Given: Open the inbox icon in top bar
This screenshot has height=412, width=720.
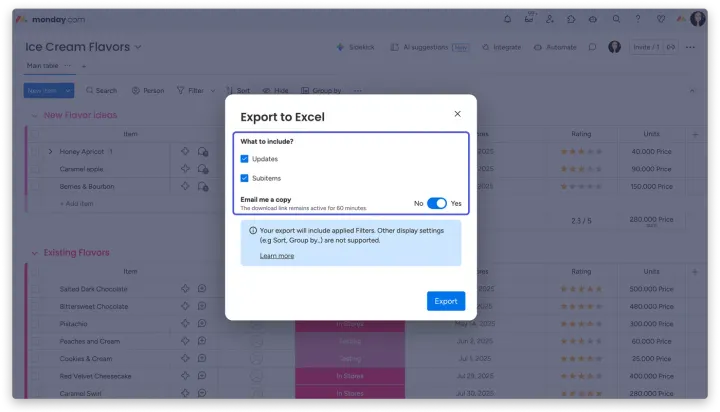Looking at the screenshot, I should (529, 19).
